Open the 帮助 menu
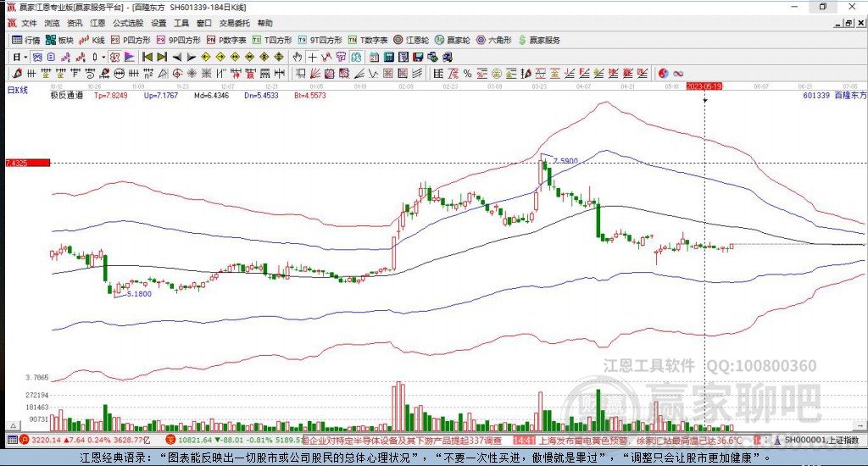 (x=264, y=23)
